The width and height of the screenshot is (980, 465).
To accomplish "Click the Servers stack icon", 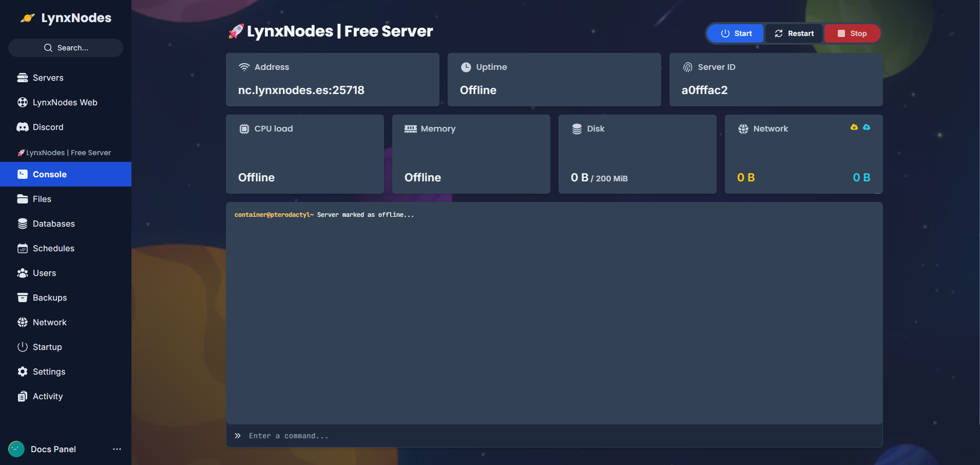I will coord(23,78).
